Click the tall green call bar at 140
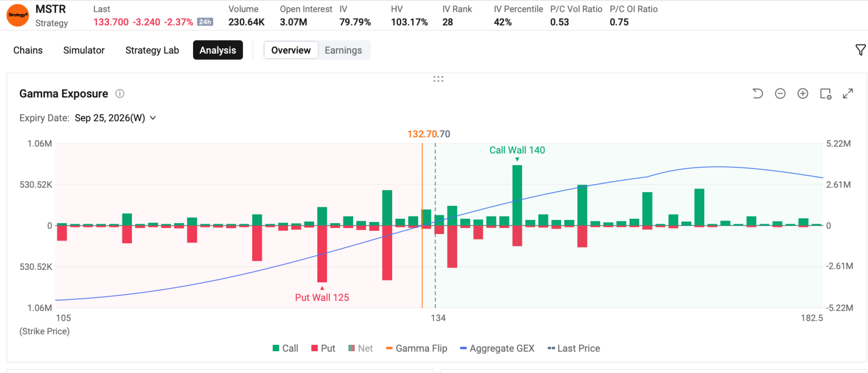This screenshot has height=373, width=868. pyautogui.click(x=517, y=195)
